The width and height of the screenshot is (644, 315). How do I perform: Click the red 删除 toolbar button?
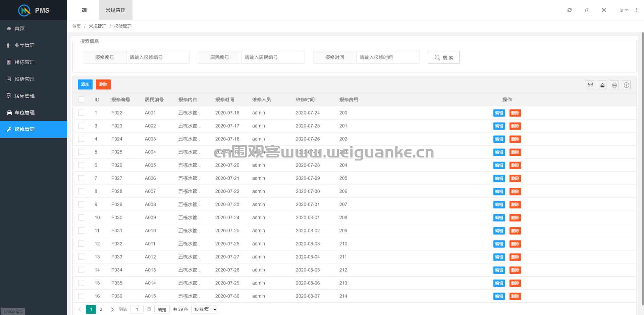click(x=103, y=85)
